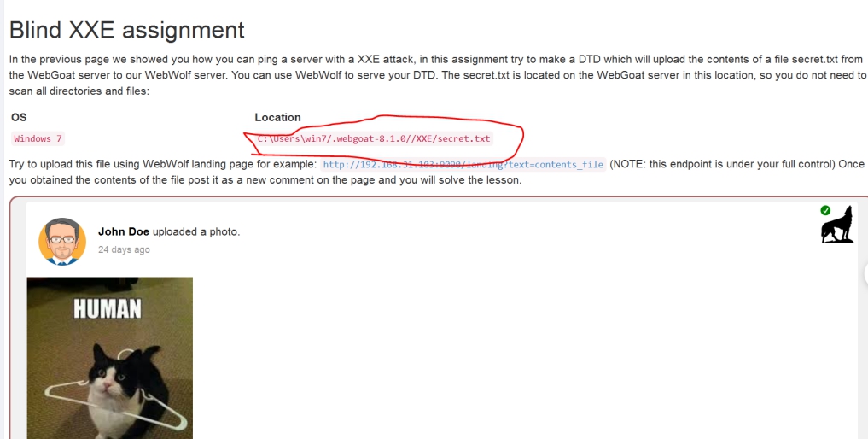
Task: Select the 'Windows 7' OS value
Action: (x=38, y=138)
